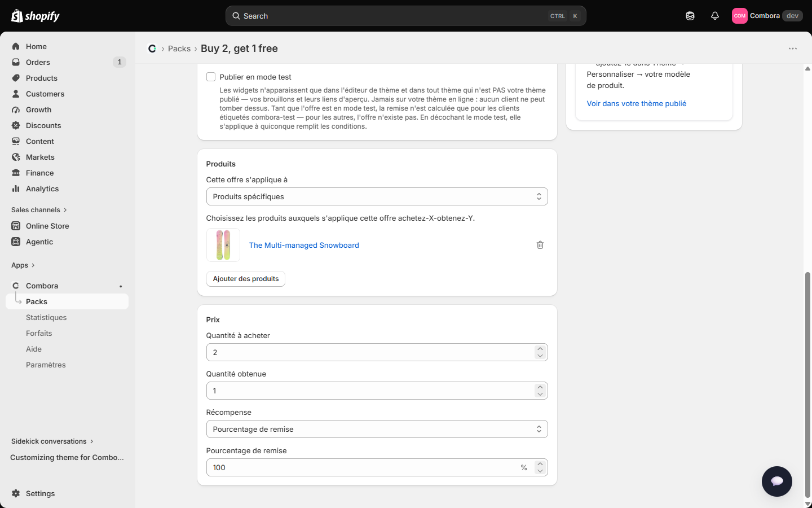Click the Online Store channel icon
Image resolution: width=812 pixels, height=508 pixels.
pos(16,226)
